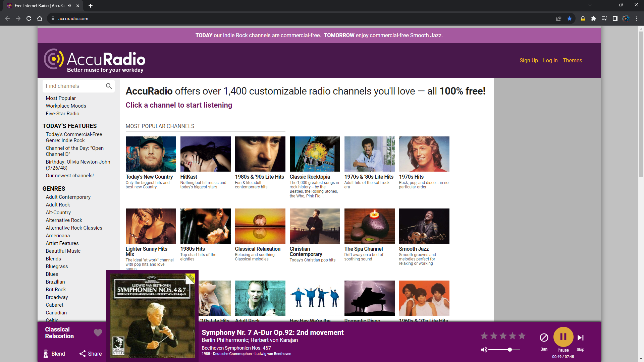Viewport: 644px width, 362px height.
Task: Mute audio using the speaker icon
Action: (484, 350)
